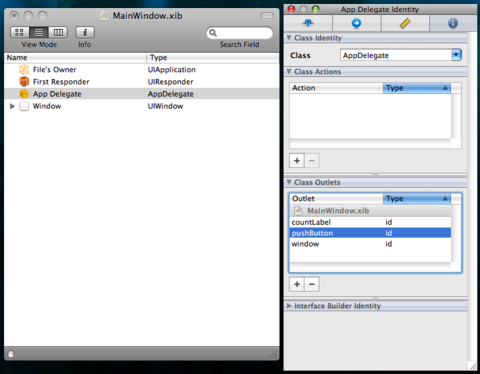
Task: Click the id type of countLabel
Action: click(389, 222)
